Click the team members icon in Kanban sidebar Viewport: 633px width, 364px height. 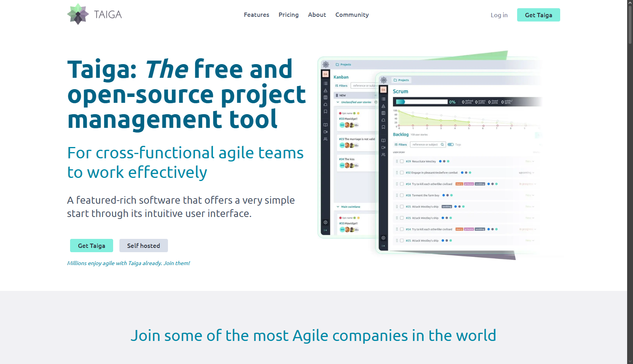click(x=325, y=139)
